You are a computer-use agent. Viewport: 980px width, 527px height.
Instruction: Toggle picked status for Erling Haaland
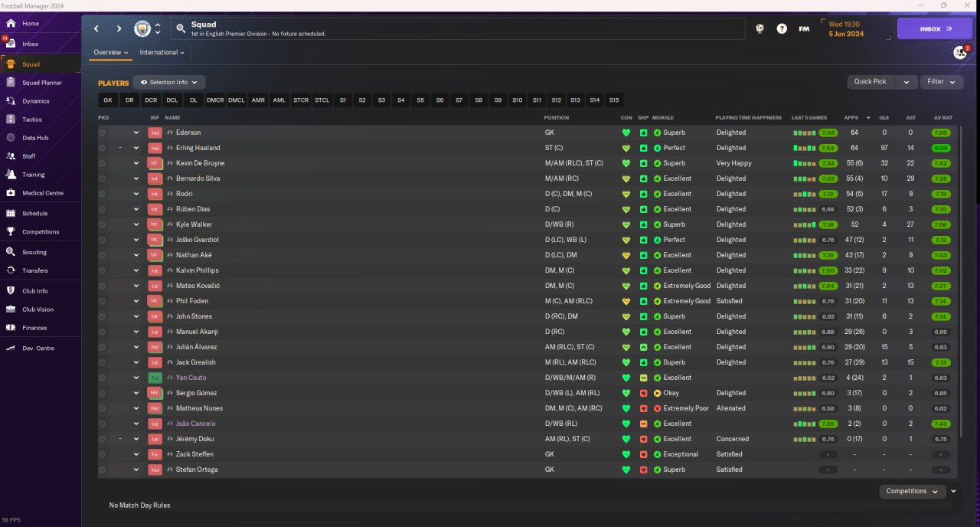[102, 148]
